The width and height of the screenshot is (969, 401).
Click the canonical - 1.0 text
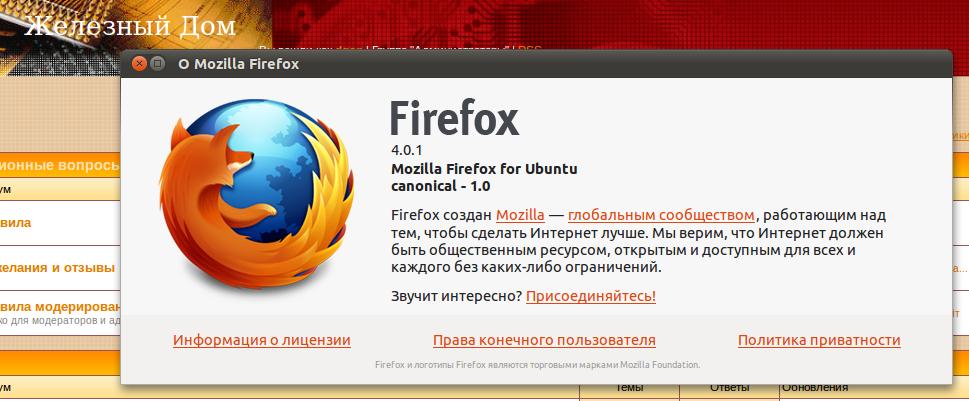pos(440,186)
